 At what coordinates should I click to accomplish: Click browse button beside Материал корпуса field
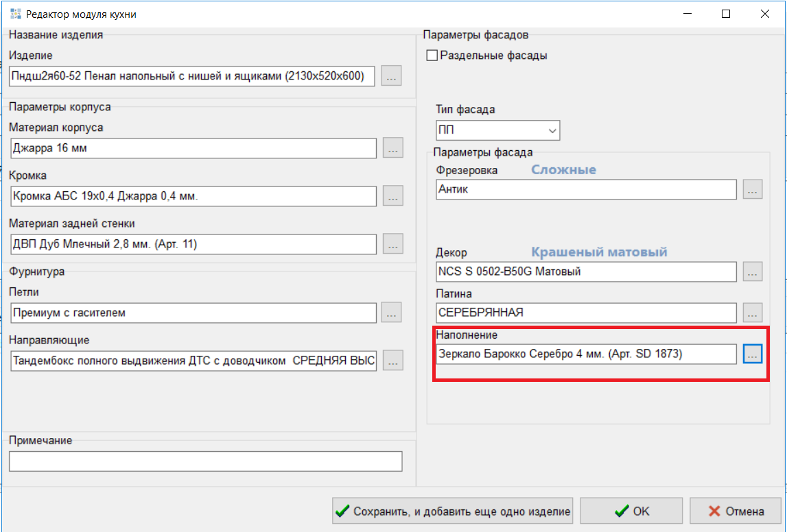(392, 148)
